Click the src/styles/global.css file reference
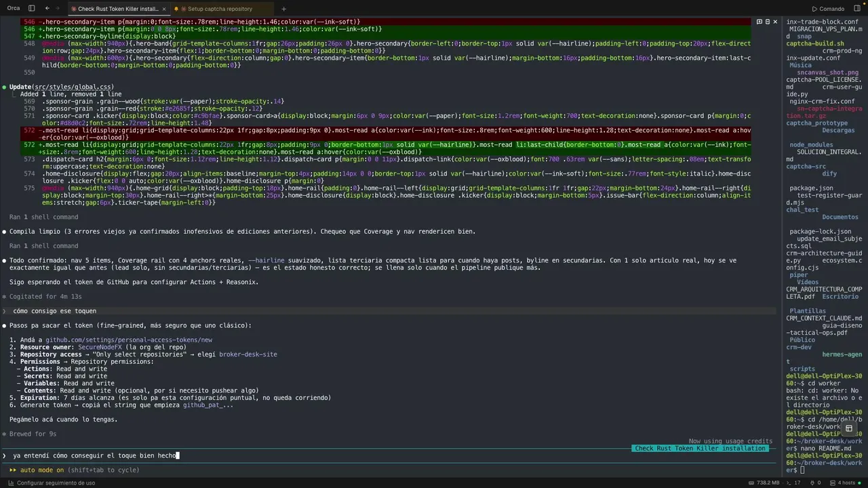 (74, 87)
